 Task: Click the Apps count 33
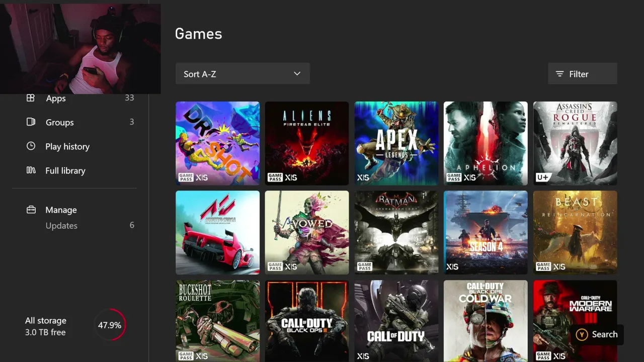tap(129, 98)
